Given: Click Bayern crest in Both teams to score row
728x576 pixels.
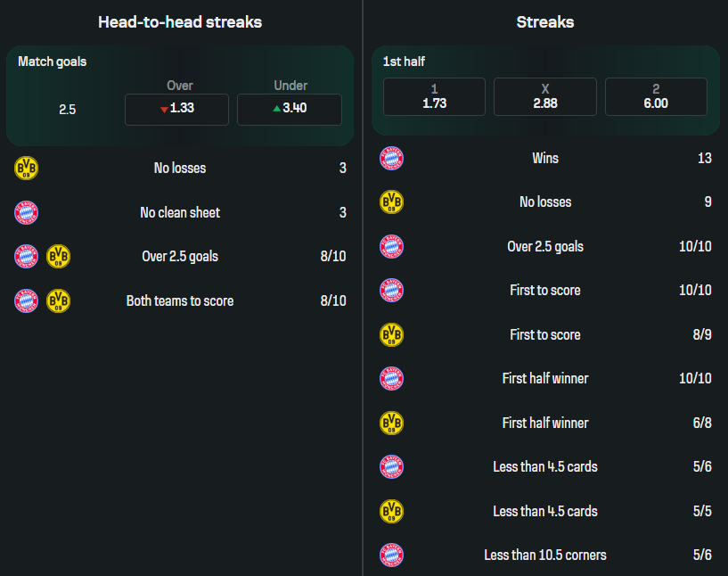Looking at the screenshot, I should [27, 300].
